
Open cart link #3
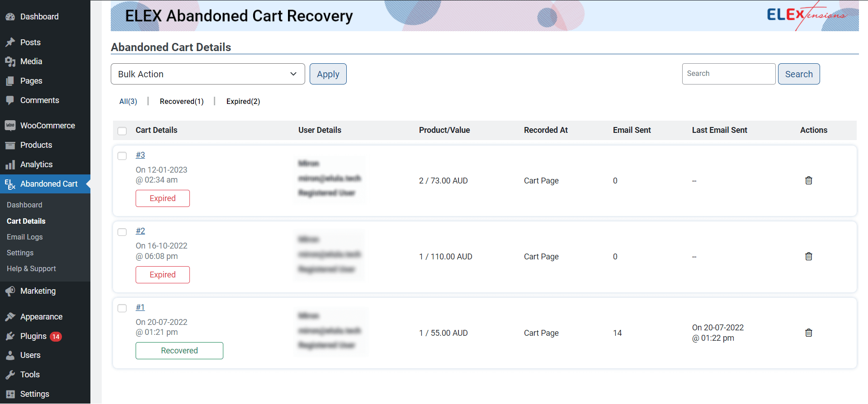[x=140, y=155]
